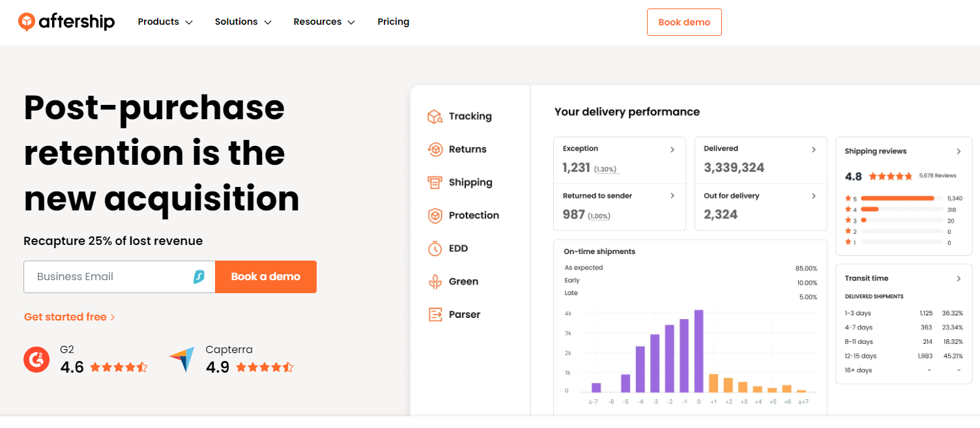Screen dimensions: 980x428
Task: Click the As expected 85.00% row
Action: click(691, 268)
